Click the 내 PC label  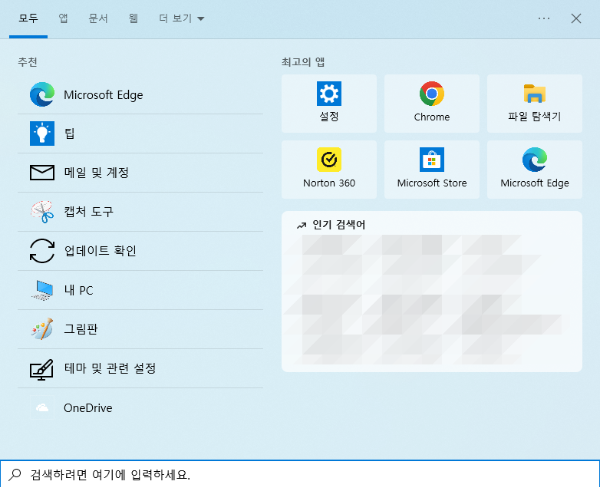pos(78,290)
